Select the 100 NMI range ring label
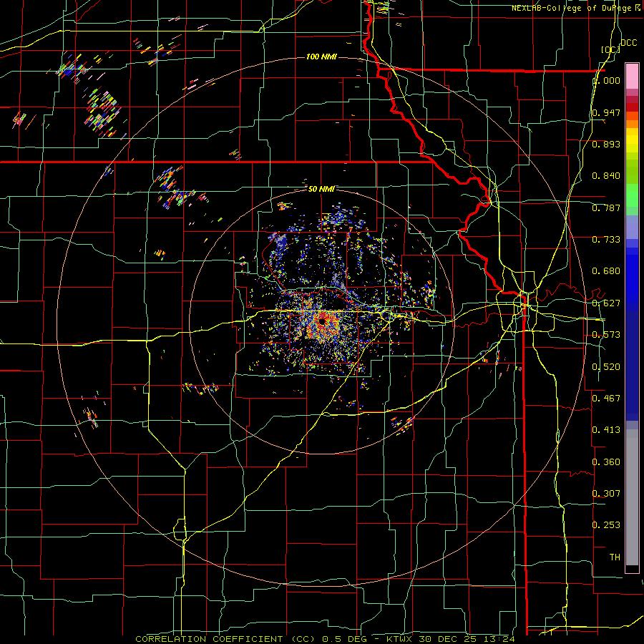644x644 pixels. (x=321, y=57)
